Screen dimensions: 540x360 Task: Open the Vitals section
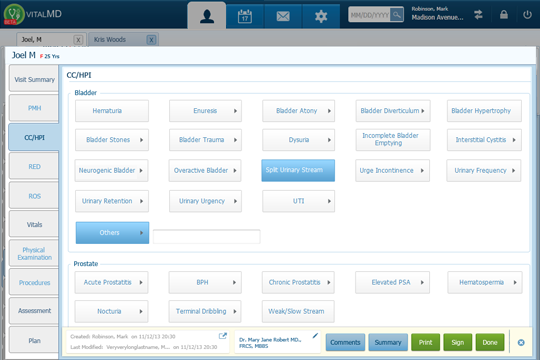tap(34, 224)
